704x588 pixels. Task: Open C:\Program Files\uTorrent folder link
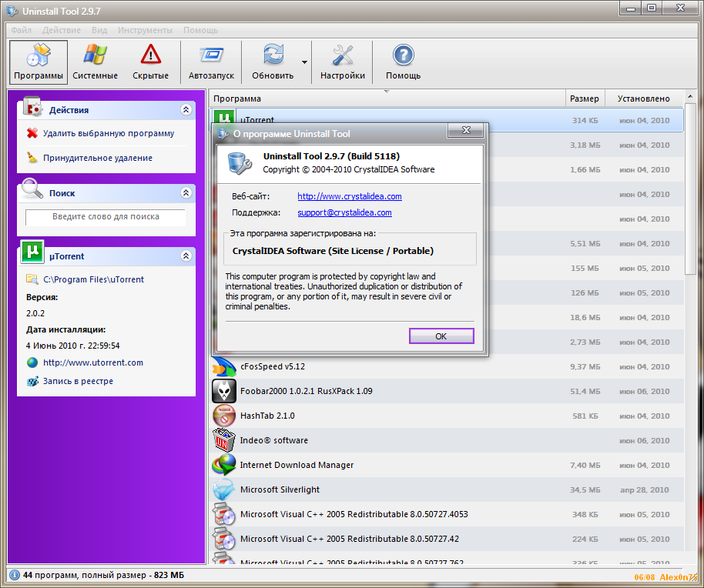93,279
